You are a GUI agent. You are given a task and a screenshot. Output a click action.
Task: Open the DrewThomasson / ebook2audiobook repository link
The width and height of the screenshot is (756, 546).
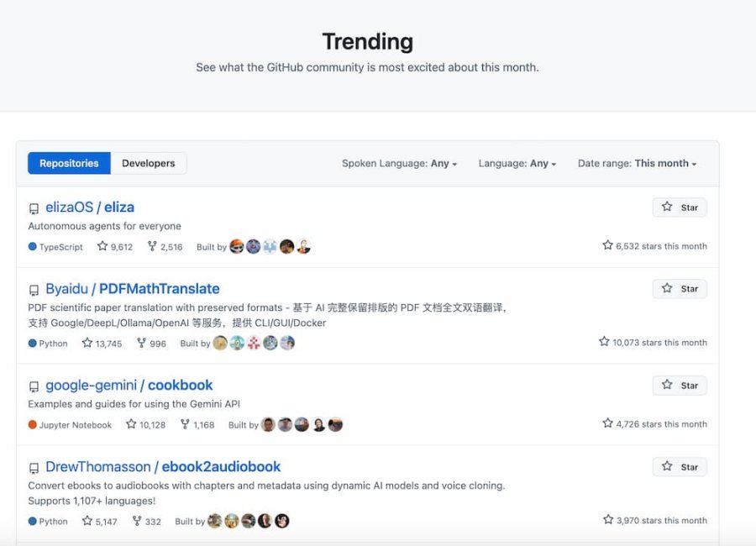click(x=163, y=467)
